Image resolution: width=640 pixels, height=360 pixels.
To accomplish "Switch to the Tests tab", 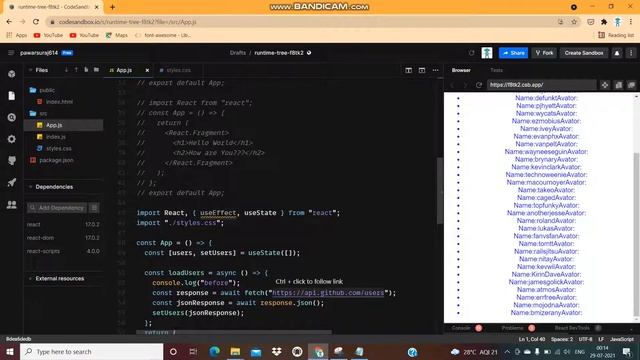I will tap(496, 70).
